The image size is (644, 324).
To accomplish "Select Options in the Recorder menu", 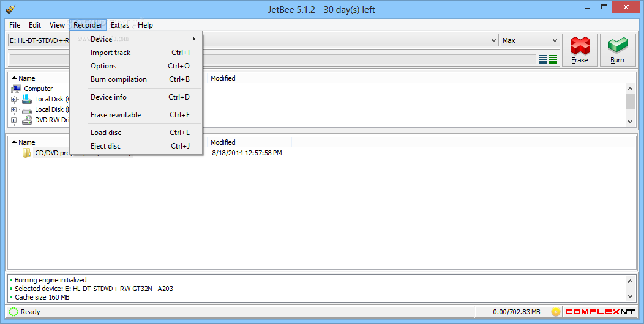I will pos(136,66).
